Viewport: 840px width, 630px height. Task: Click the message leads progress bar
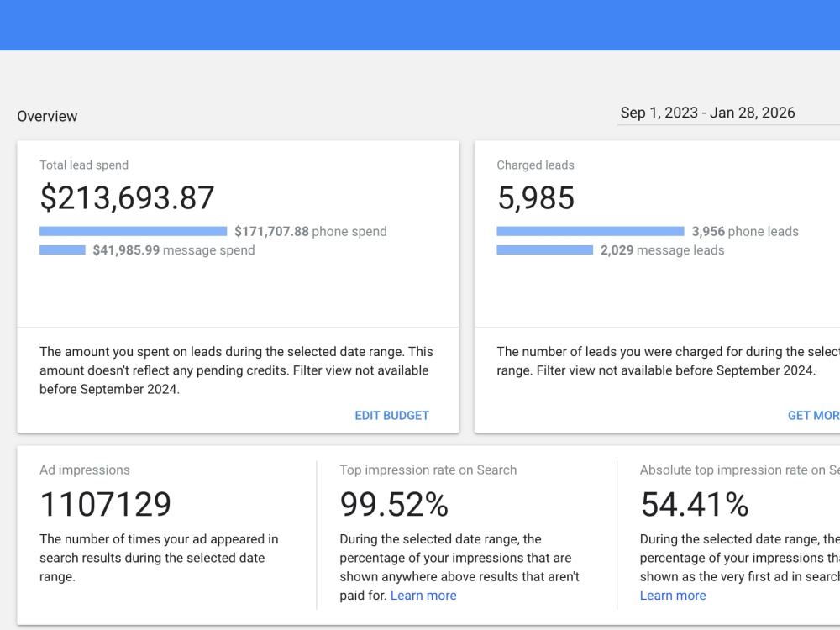pyautogui.click(x=545, y=250)
